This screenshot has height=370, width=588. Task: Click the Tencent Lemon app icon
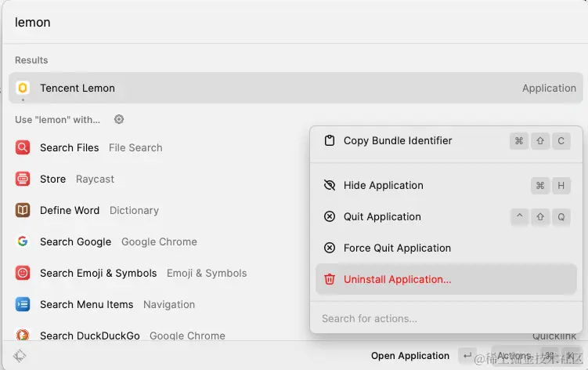(23, 88)
